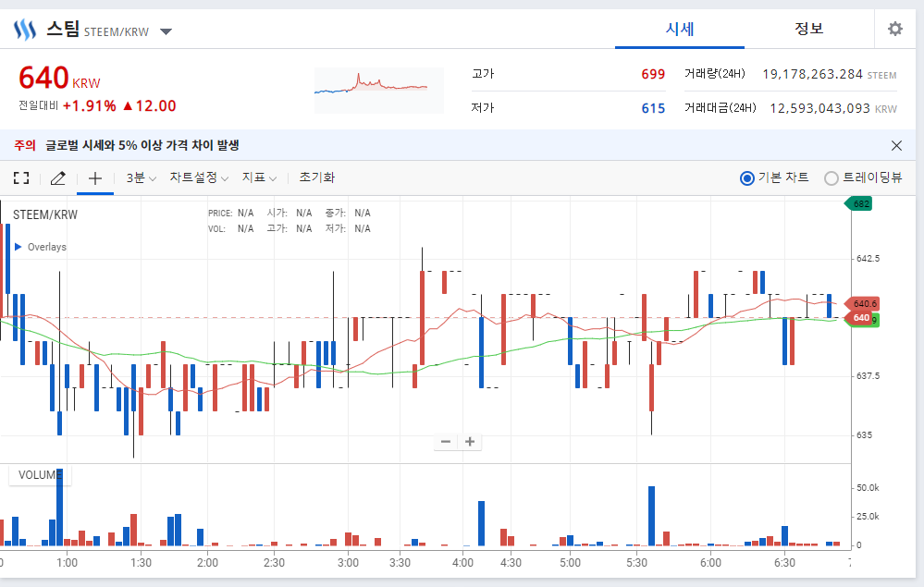
Task: Click the 24H trade amount 12,593,043,093
Action: pos(819,108)
